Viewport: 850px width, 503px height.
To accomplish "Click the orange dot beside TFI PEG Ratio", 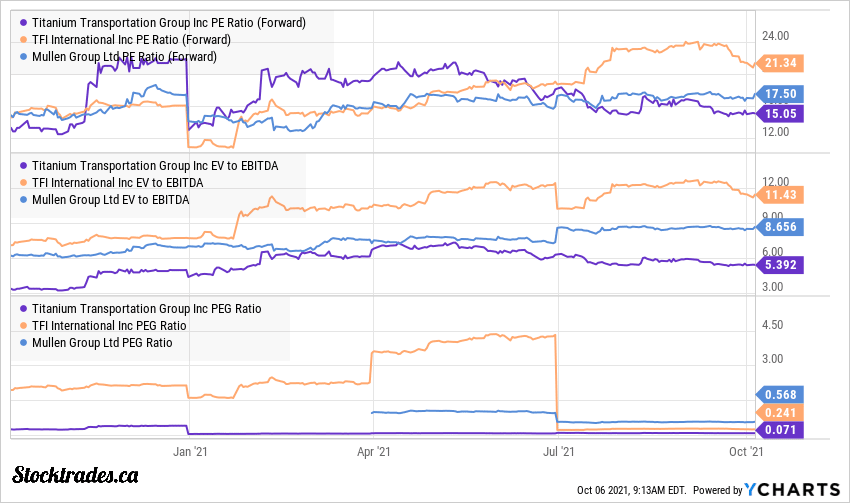I will [x=23, y=326].
